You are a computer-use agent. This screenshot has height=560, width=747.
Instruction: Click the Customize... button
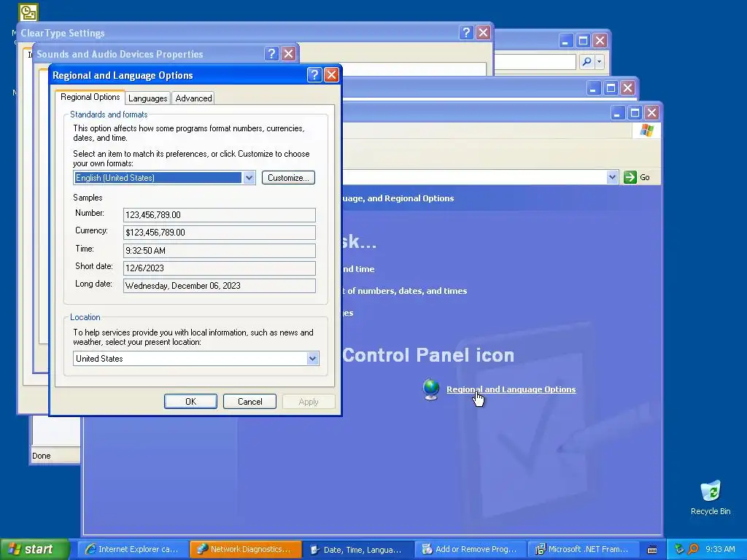[x=288, y=178]
